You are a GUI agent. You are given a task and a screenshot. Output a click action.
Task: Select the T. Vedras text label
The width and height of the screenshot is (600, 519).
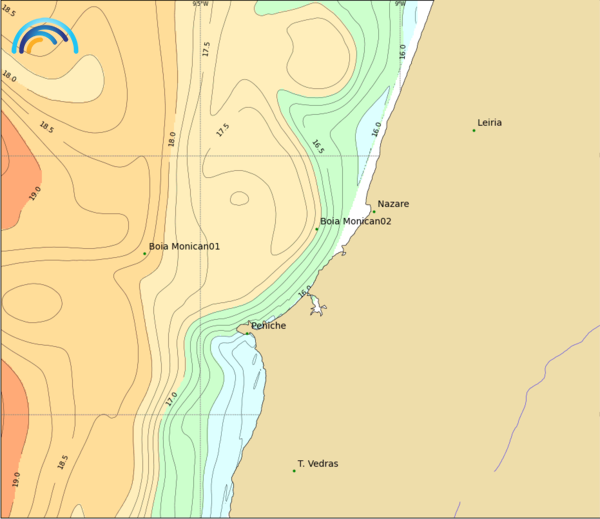coord(318,464)
